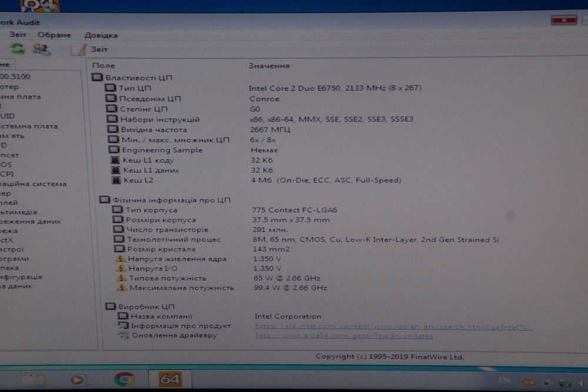Close the Network Audit window
The height and width of the screenshot is (392, 588).
coord(564,20)
